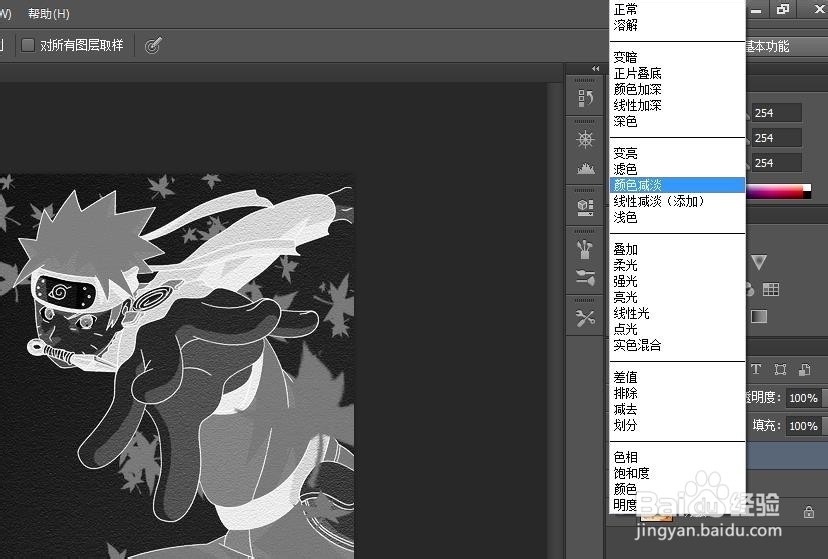Minimize the Photoshop window
This screenshot has width=828, height=559.
click(757, 10)
